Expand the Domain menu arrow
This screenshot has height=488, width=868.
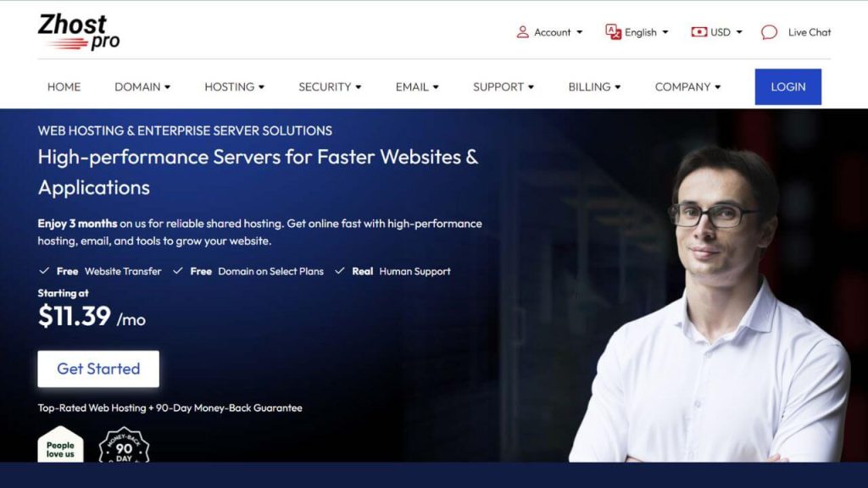[167, 87]
